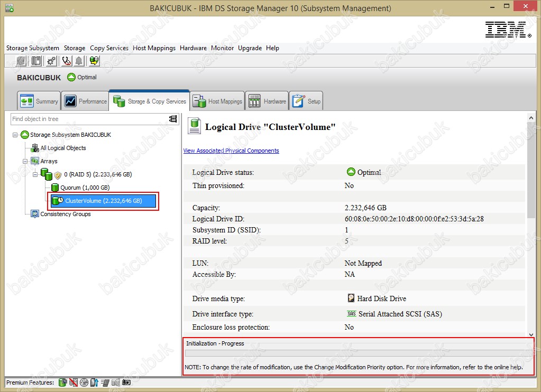Click the Hard Disk Drive media icon

click(351, 298)
